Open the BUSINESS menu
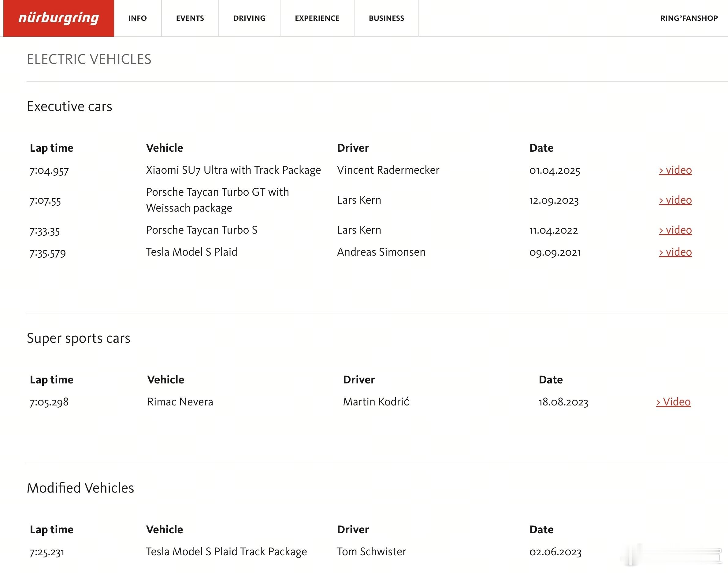The image size is (728, 573). click(x=386, y=18)
